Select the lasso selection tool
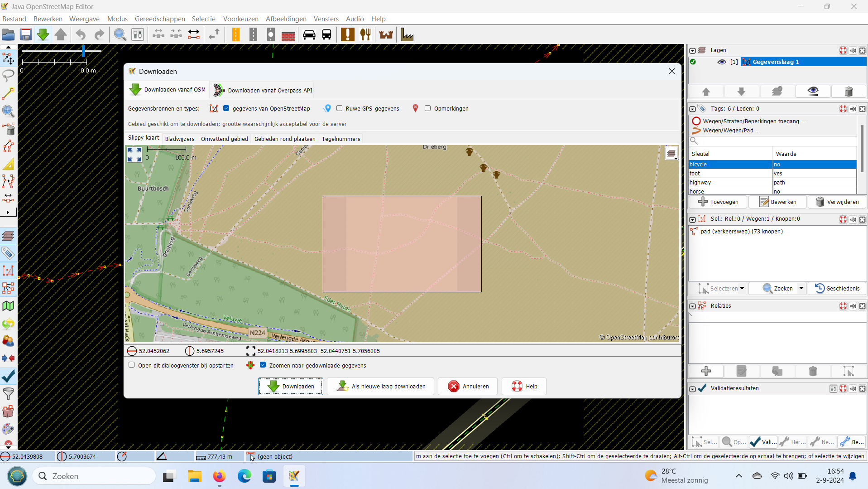This screenshot has width=868, height=489. pyautogui.click(x=8, y=76)
